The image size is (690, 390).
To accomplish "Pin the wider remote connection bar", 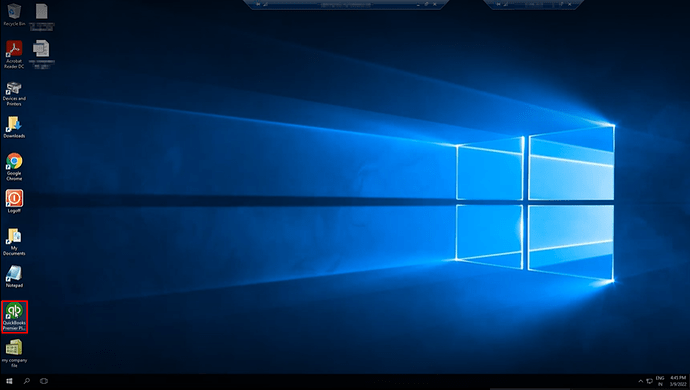I will (x=258, y=4).
